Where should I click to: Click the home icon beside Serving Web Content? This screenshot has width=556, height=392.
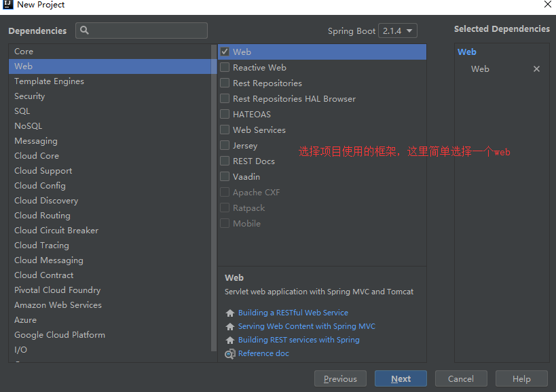[x=229, y=326]
